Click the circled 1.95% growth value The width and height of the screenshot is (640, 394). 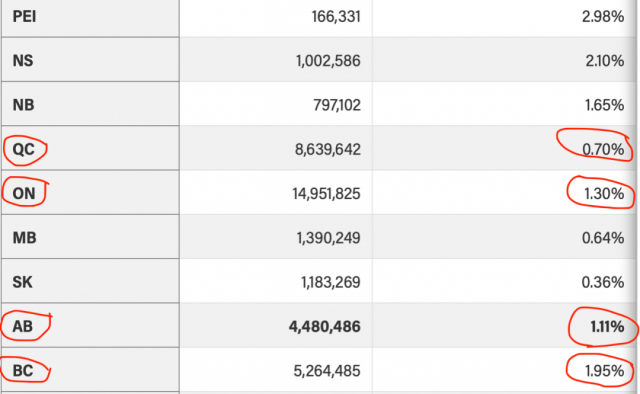click(604, 371)
